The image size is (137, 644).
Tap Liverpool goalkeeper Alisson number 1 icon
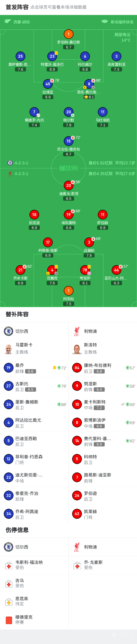click(68, 291)
